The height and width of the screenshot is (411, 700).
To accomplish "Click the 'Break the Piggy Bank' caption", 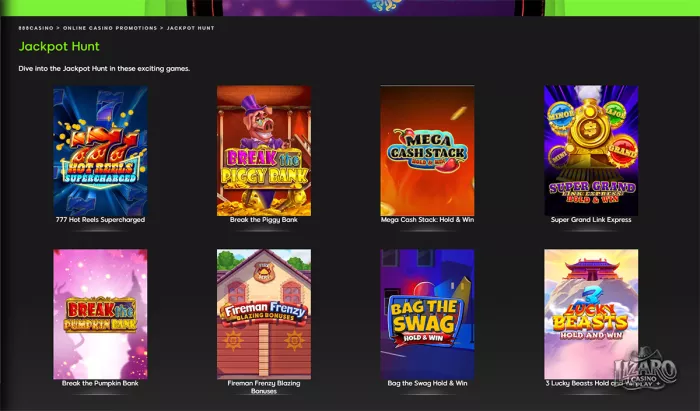I will (264, 220).
